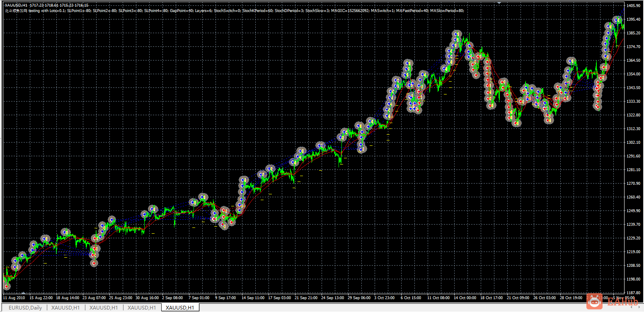Click the 1385.10 price label
Screen dimensions: 644x312
point(634,33)
